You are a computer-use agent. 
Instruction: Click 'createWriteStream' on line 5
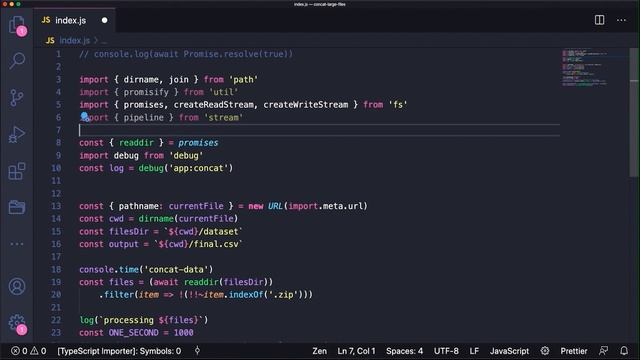click(x=306, y=105)
